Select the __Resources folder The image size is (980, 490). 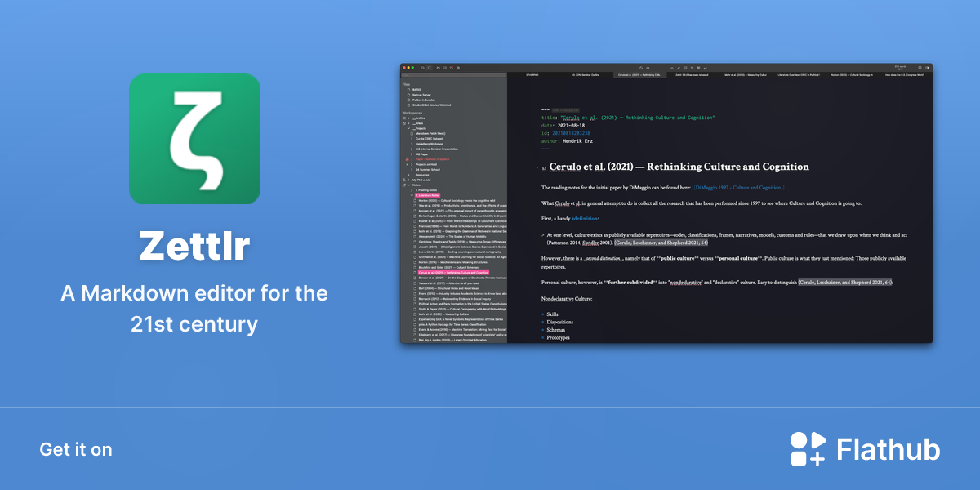coord(421,175)
